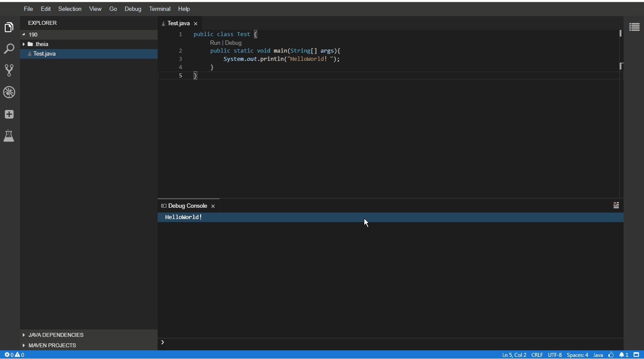Open the Source Control view
Image resolution: width=644 pixels, height=359 pixels.
pos(9,70)
